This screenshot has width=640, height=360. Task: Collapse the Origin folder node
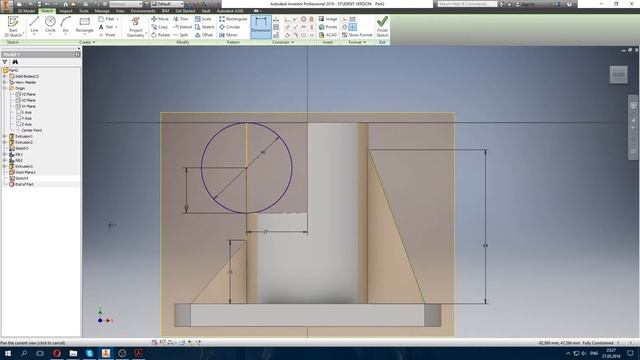coord(4,88)
